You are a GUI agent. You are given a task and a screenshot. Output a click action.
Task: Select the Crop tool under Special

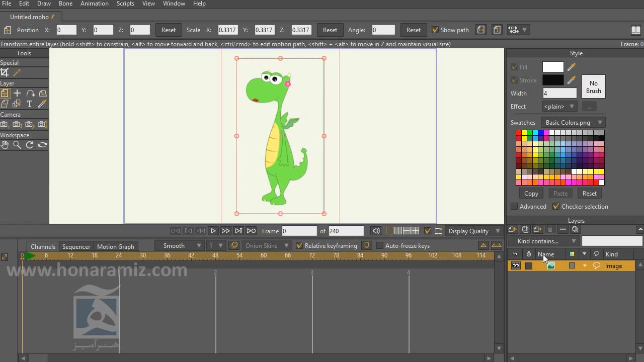[x=5, y=72]
